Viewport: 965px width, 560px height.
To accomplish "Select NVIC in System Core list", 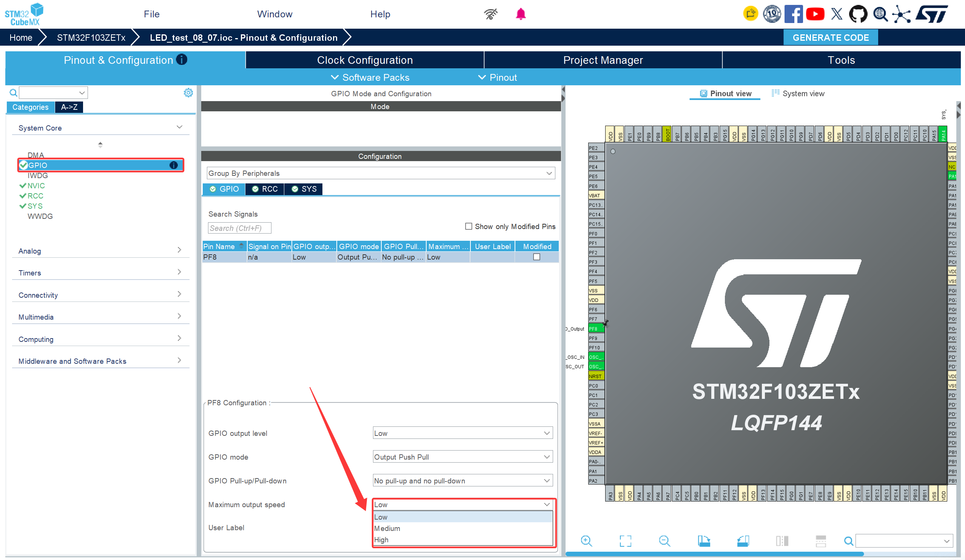I will [x=36, y=185].
